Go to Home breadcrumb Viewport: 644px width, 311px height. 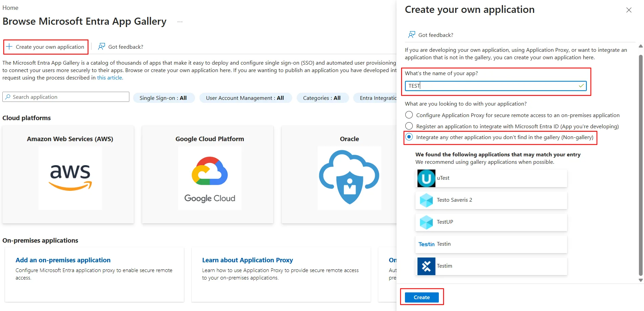[x=10, y=7]
